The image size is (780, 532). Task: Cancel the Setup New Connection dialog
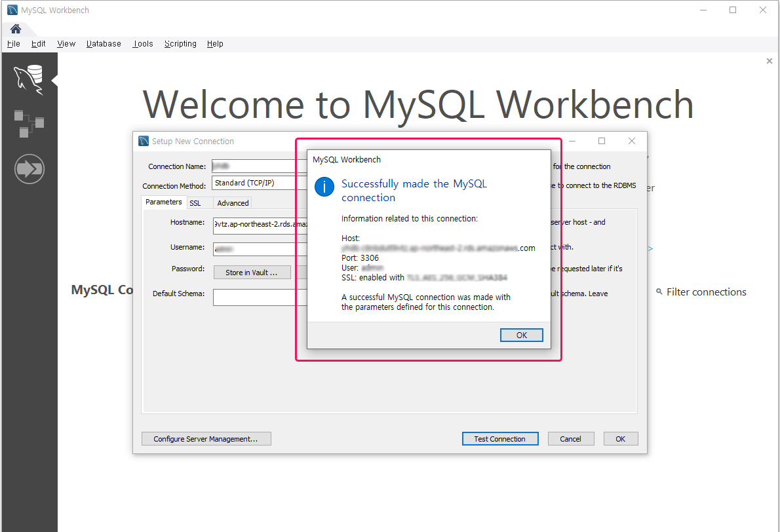point(570,438)
